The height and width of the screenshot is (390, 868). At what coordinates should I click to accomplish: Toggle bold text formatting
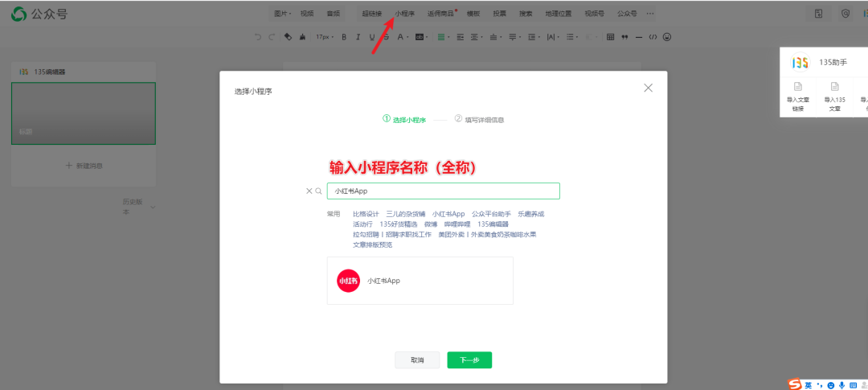tap(344, 37)
